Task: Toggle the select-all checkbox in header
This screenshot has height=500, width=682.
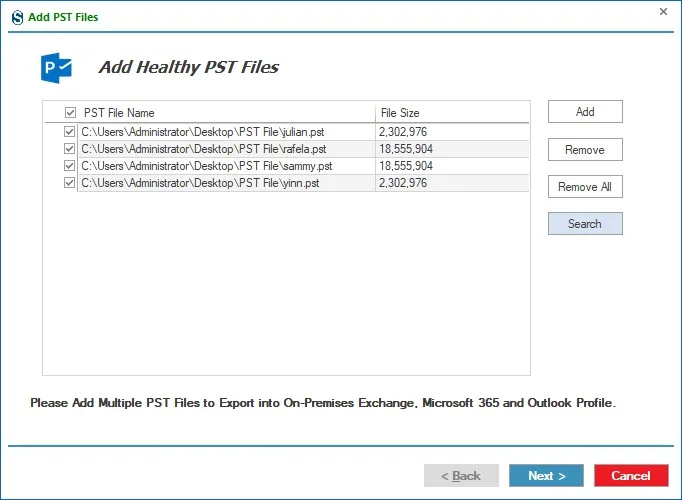Action: 70,113
